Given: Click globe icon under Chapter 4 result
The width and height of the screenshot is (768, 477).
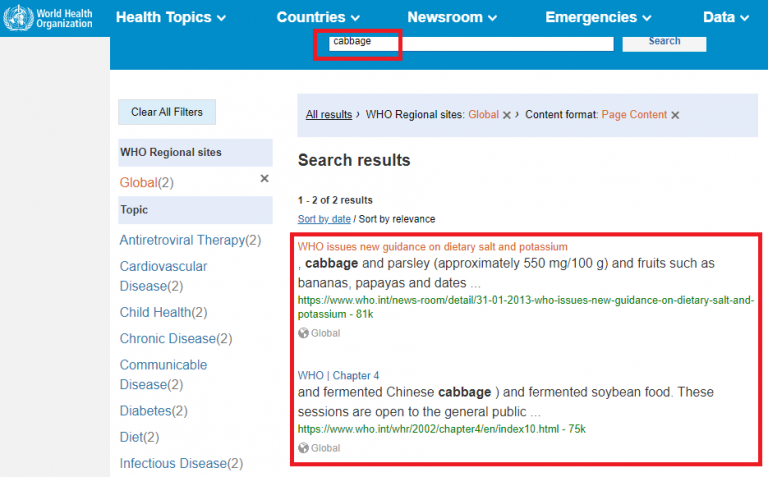Looking at the screenshot, I should pos(303,448).
